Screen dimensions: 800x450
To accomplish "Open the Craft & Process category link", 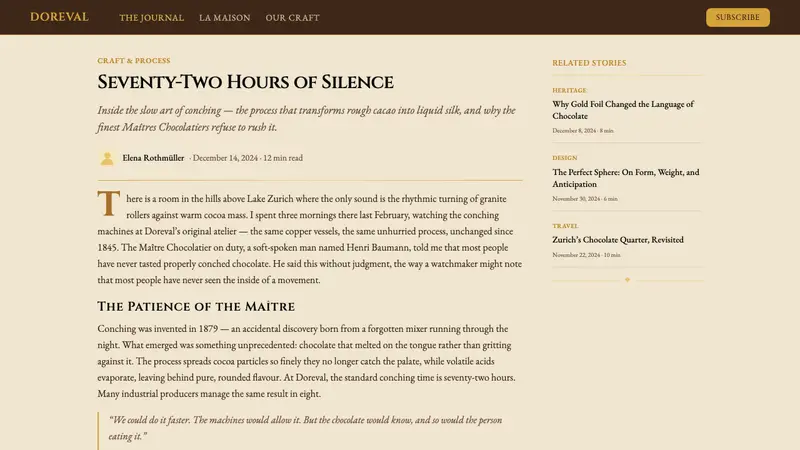I will click(x=134, y=60).
